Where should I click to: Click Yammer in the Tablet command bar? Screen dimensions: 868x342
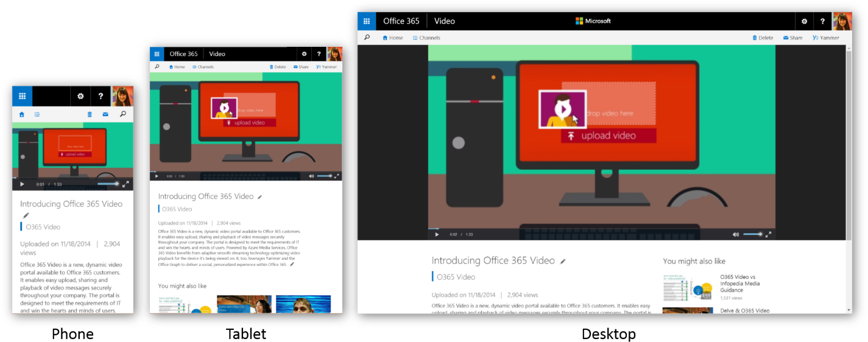327,67
